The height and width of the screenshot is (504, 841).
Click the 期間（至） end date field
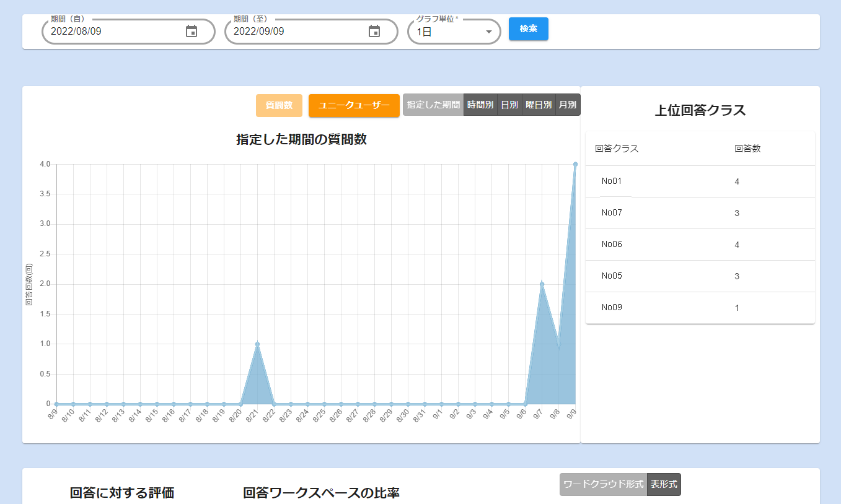pos(297,32)
